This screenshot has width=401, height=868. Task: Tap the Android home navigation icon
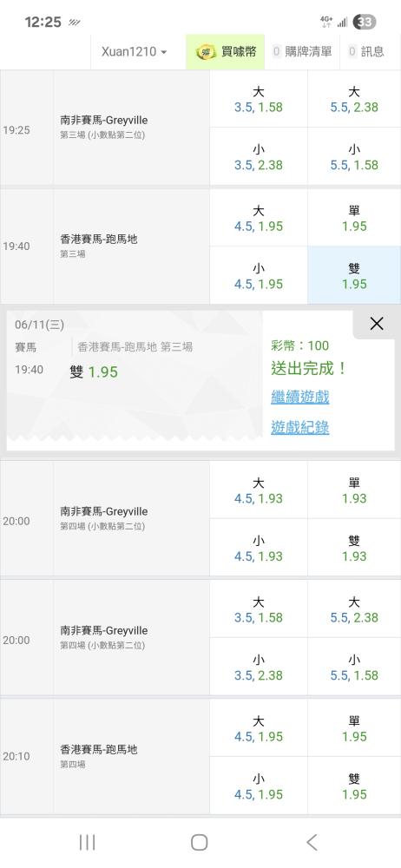click(x=200, y=843)
